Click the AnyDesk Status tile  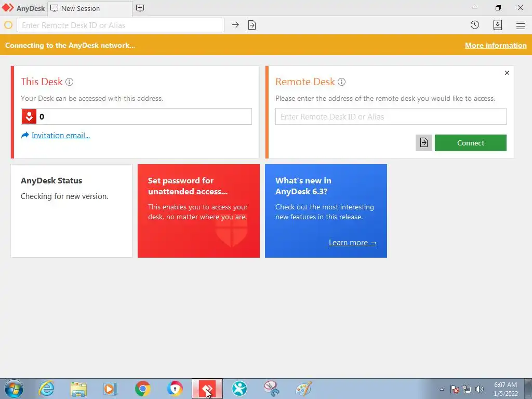click(71, 211)
